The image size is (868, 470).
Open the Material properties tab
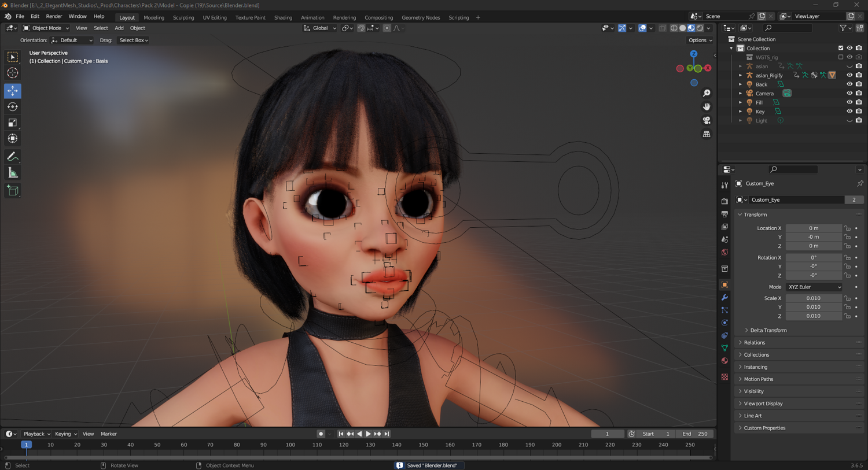724,361
